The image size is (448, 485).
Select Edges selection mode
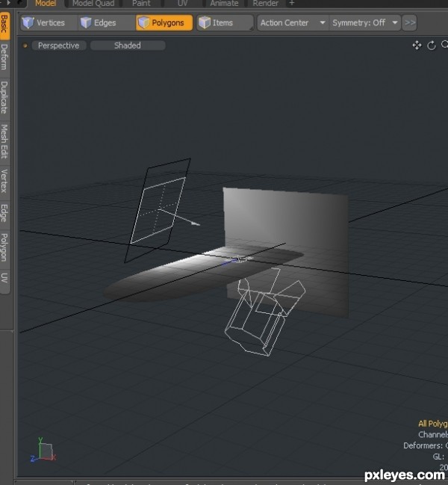[106, 22]
